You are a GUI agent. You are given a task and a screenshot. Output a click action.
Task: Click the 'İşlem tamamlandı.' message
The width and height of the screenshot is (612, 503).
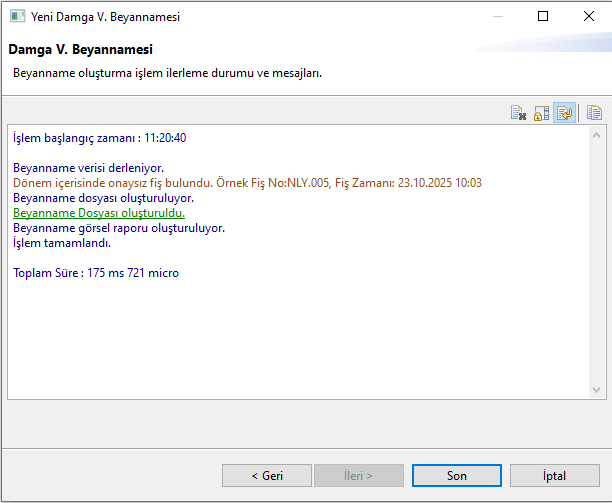[62, 243]
